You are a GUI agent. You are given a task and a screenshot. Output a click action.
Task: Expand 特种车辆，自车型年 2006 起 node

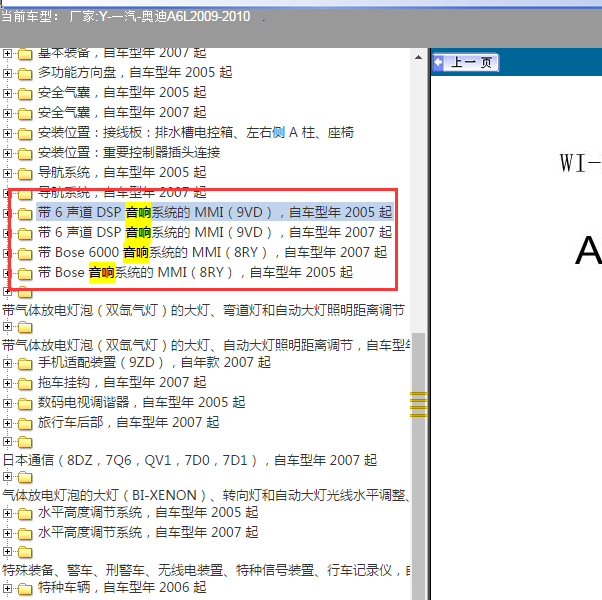[x=7, y=588]
